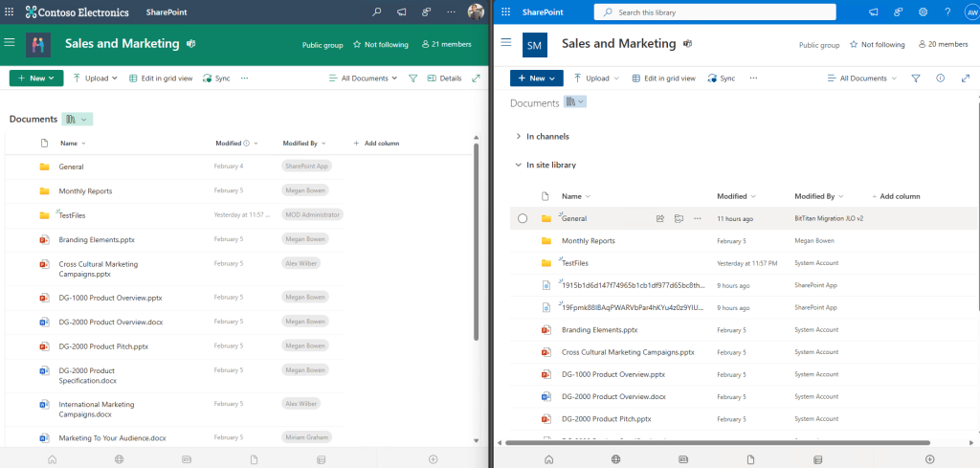Click Megan Bowen chip on Monthly Reports row
Screen dimensions: 980x468
point(305,190)
